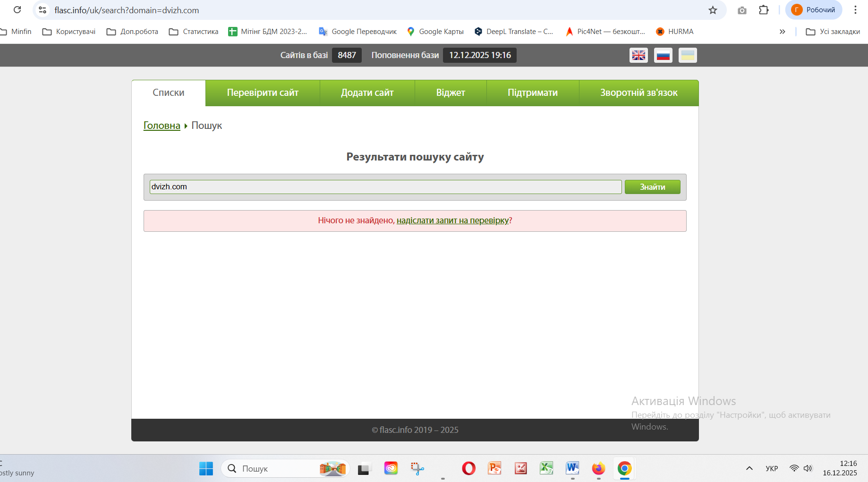Open the Доп.робота bookmark folder
The width and height of the screenshot is (868, 482).
coord(132,32)
